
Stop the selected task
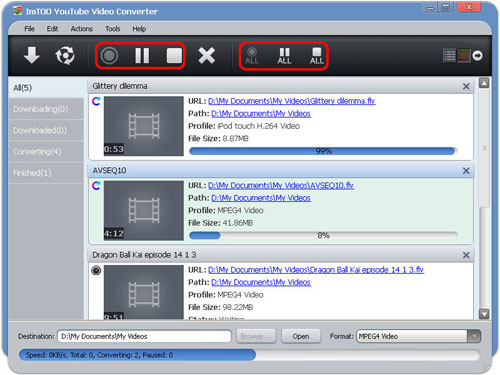click(x=174, y=56)
